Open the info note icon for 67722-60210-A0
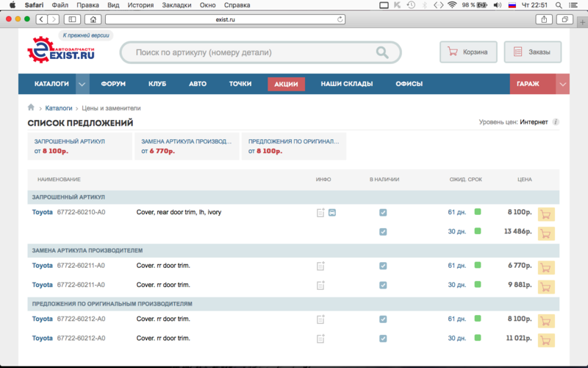 tap(320, 213)
